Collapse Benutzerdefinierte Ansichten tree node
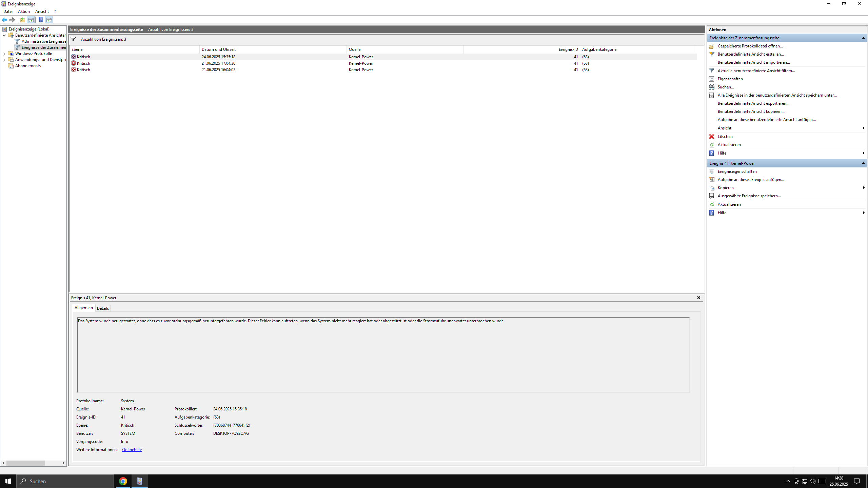Screen dimensions: 868x488 4,35
